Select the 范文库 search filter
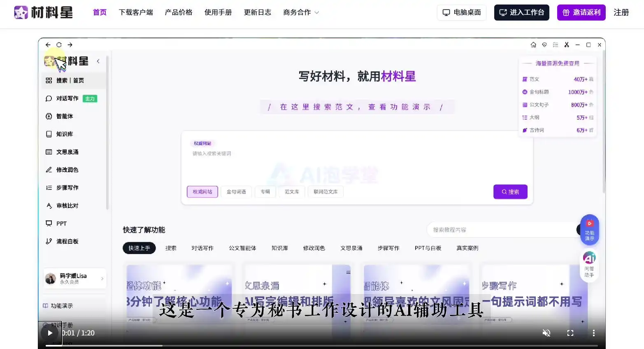 (x=292, y=192)
